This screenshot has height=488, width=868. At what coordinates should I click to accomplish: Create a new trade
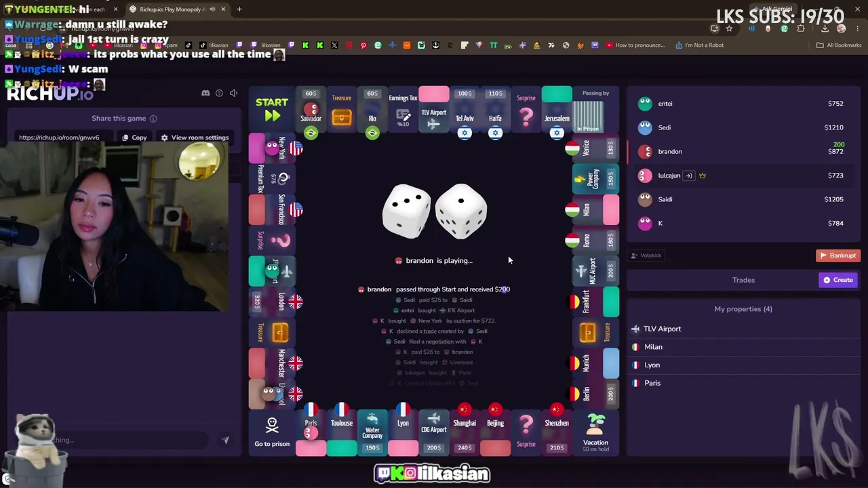pyautogui.click(x=838, y=280)
